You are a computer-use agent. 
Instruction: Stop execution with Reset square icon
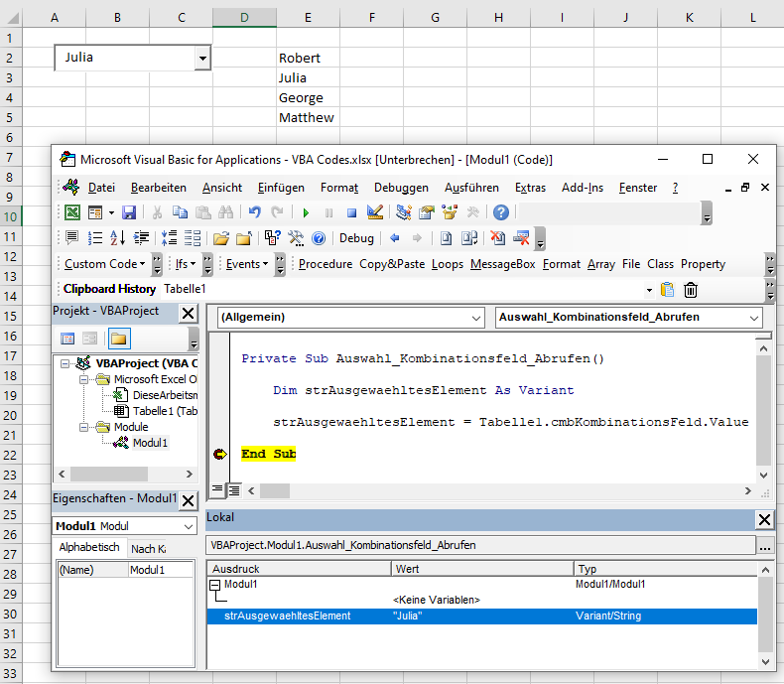pyautogui.click(x=351, y=212)
